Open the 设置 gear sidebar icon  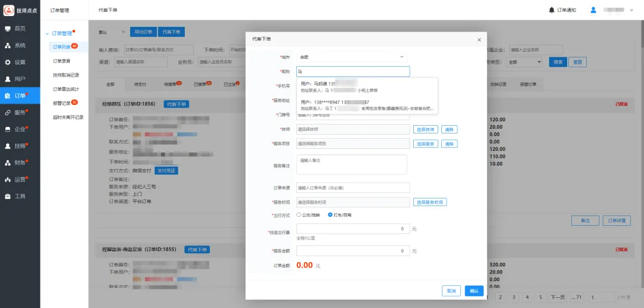(7, 63)
